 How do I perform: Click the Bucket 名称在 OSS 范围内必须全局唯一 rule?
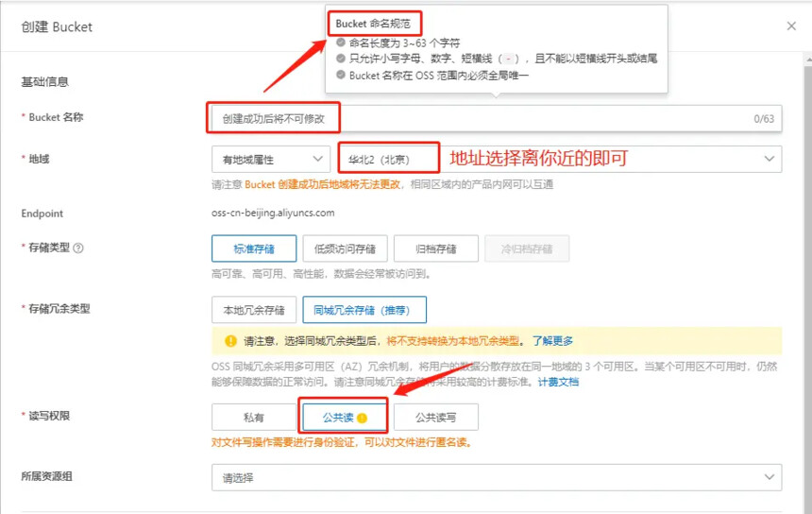439,76
